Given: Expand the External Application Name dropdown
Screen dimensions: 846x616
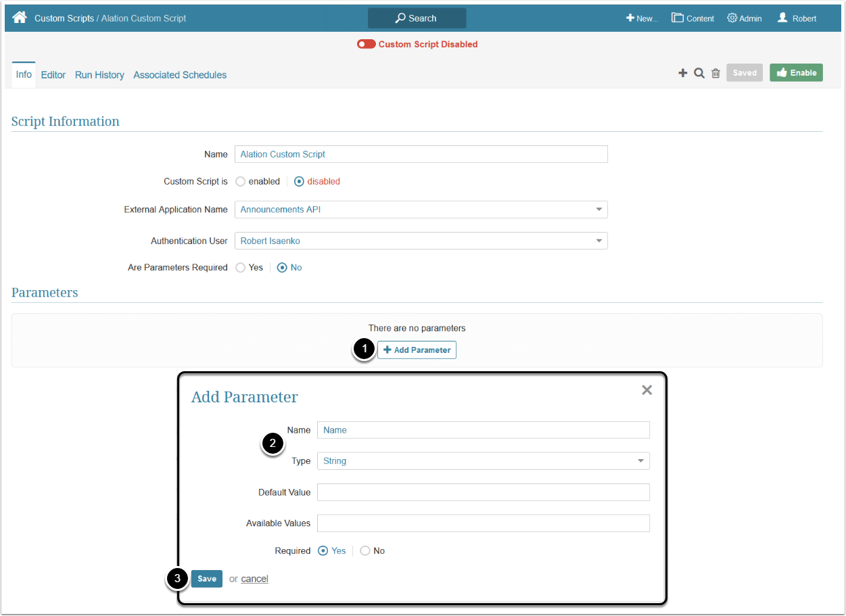Looking at the screenshot, I should tap(421, 210).
